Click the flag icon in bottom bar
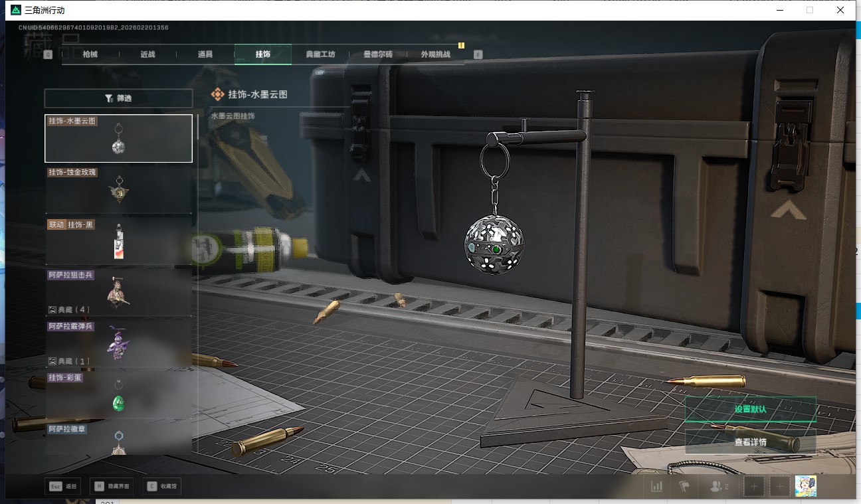Screen dimensions: 861x504 pyautogui.click(x=684, y=487)
